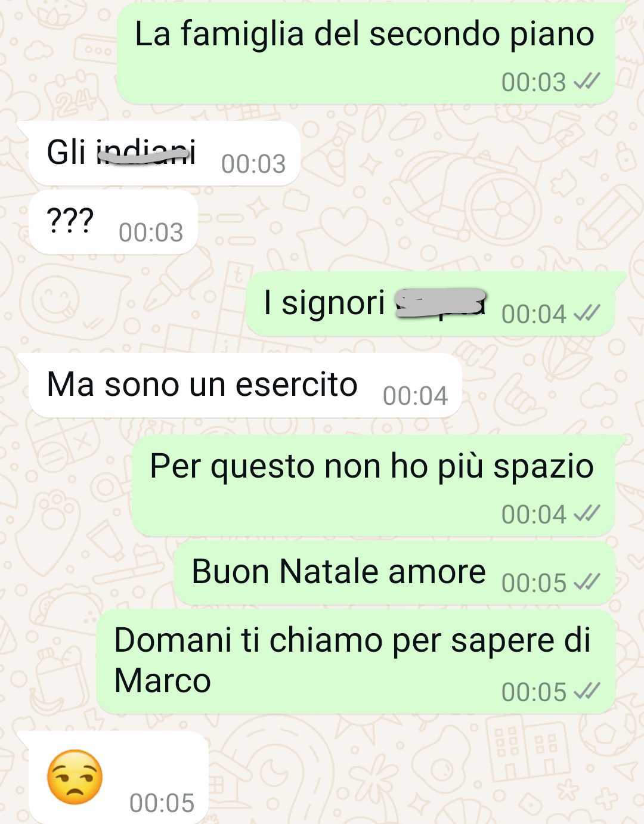Click the scribbled-out name after 'I signori'

click(441, 301)
